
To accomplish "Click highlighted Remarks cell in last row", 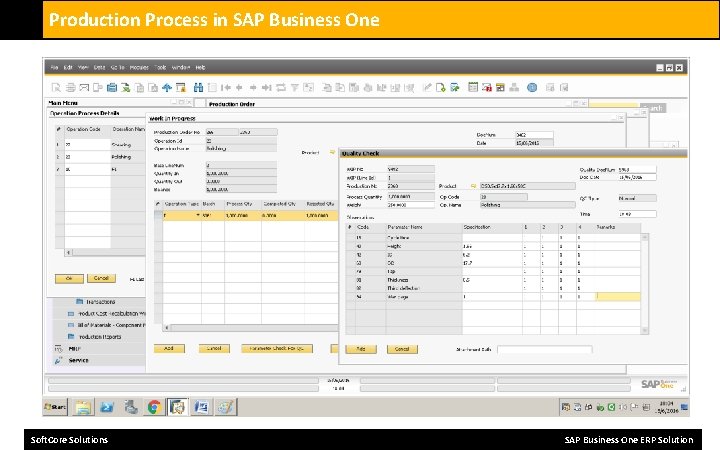I will click(619, 297).
